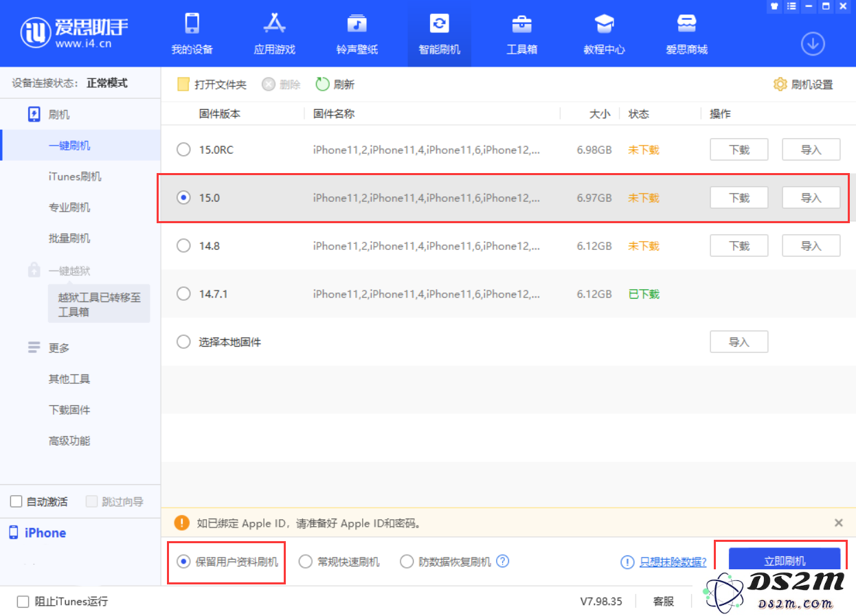The height and width of the screenshot is (616, 856).
Task: Click 导入 for local firmware
Action: pyautogui.click(x=739, y=342)
